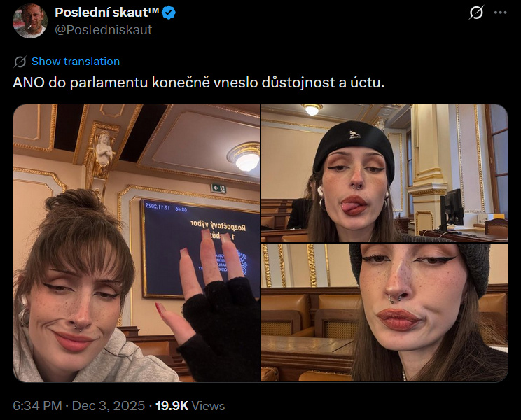Click the Grok icon beside Show translation

coord(20,62)
